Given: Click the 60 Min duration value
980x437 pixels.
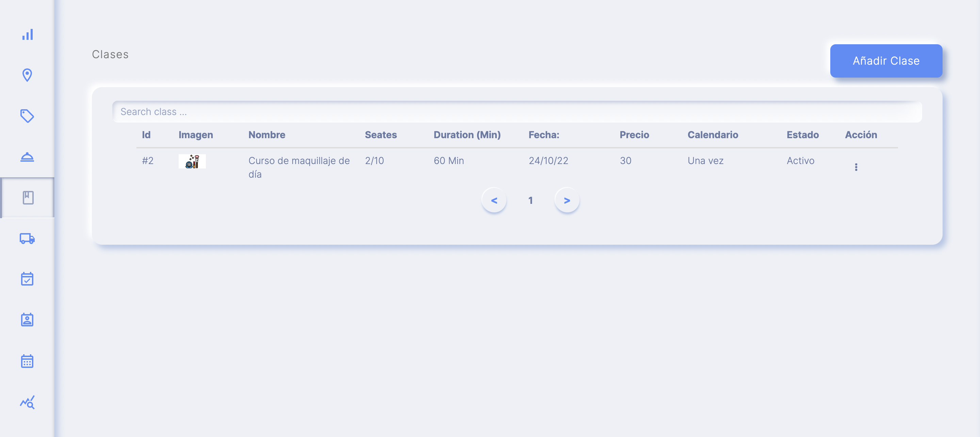Looking at the screenshot, I should pos(449,161).
